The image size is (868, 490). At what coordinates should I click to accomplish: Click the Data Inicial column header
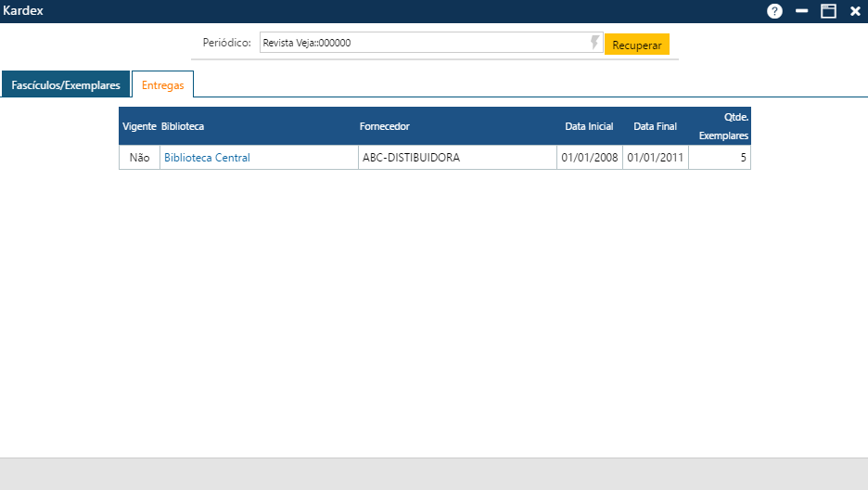tap(589, 126)
